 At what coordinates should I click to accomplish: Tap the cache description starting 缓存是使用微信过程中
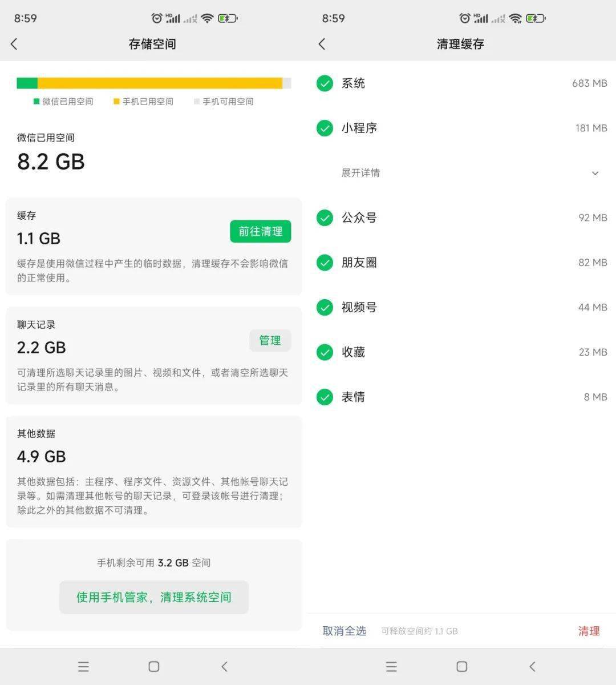152,271
